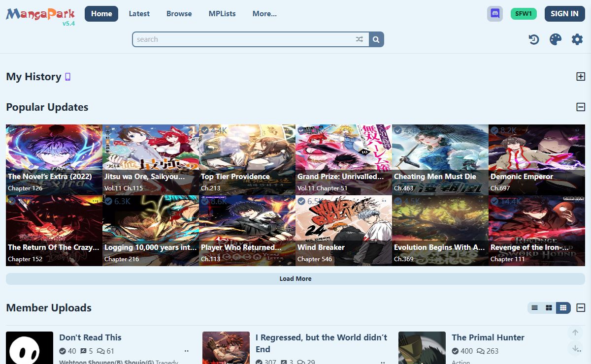Open The Return Of The Crazy cover
591x364 pixels.
click(x=54, y=231)
